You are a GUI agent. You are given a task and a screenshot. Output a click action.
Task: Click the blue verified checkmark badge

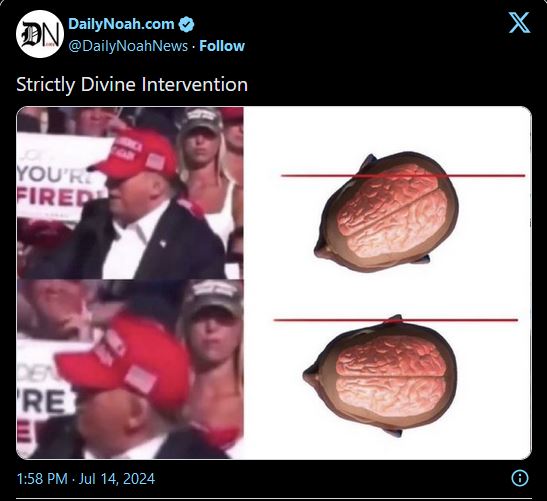point(186,24)
